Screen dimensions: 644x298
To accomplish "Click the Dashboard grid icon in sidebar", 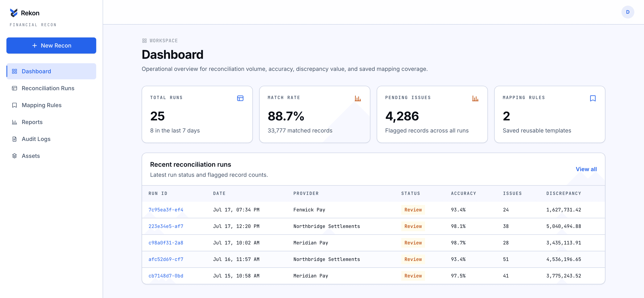I will pyautogui.click(x=14, y=71).
